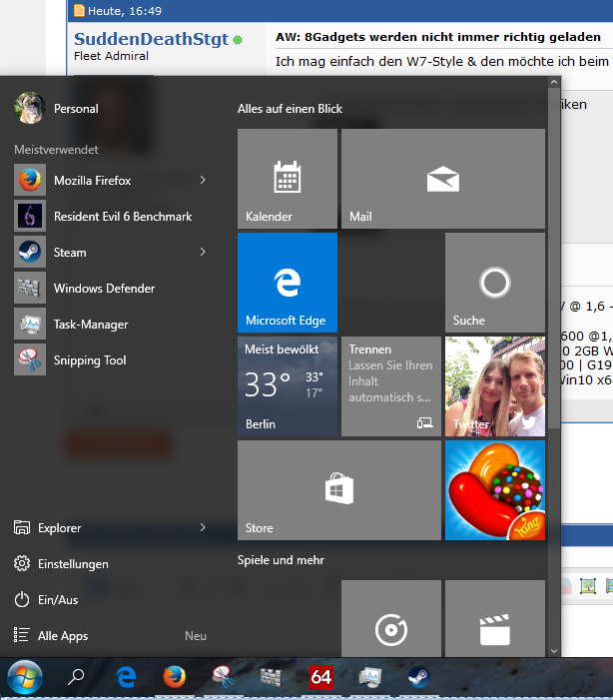The height and width of the screenshot is (700, 613).
Task: Open Steam from the taskbar
Action: [x=418, y=677]
